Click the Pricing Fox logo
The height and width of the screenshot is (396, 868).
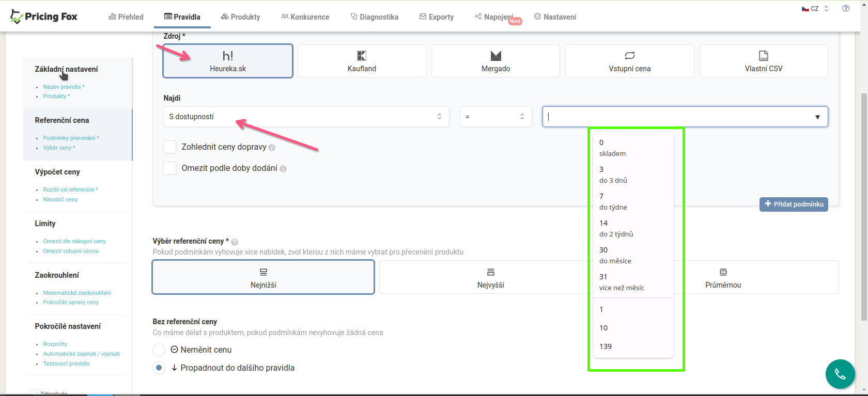point(44,17)
